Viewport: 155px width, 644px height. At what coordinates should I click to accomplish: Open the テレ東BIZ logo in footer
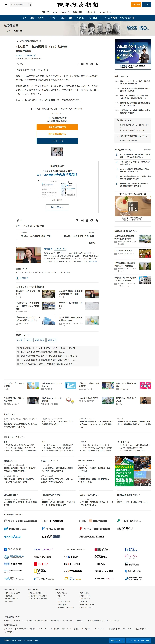41,564
